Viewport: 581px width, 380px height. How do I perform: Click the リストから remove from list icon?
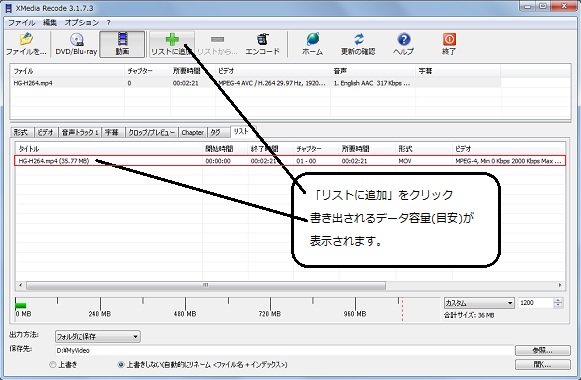pos(217,44)
